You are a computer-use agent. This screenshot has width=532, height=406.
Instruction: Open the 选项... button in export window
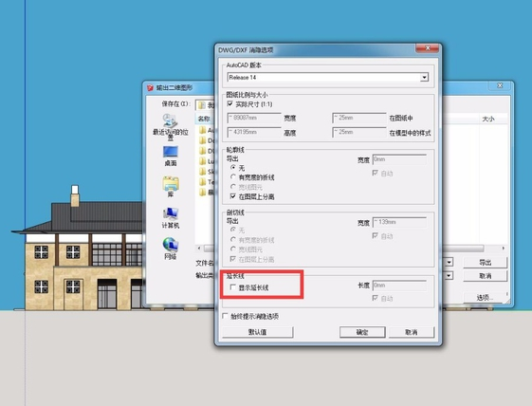pyautogui.click(x=486, y=297)
